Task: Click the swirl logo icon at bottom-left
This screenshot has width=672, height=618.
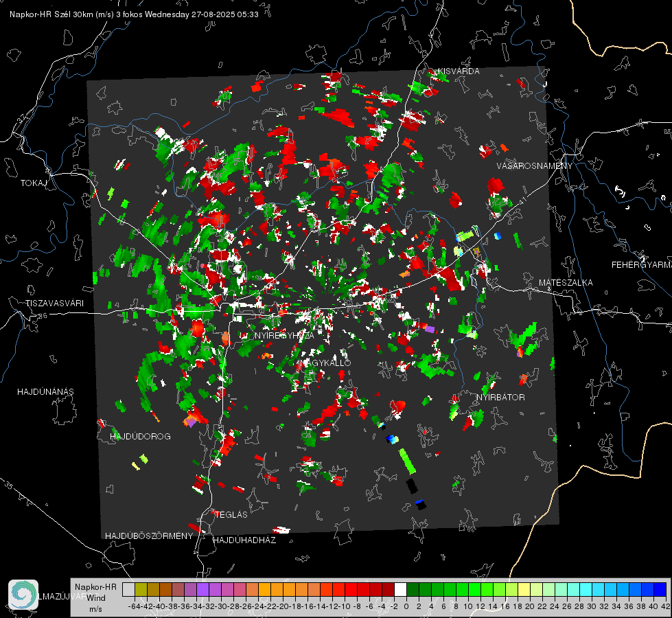Action: tap(23, 595)
